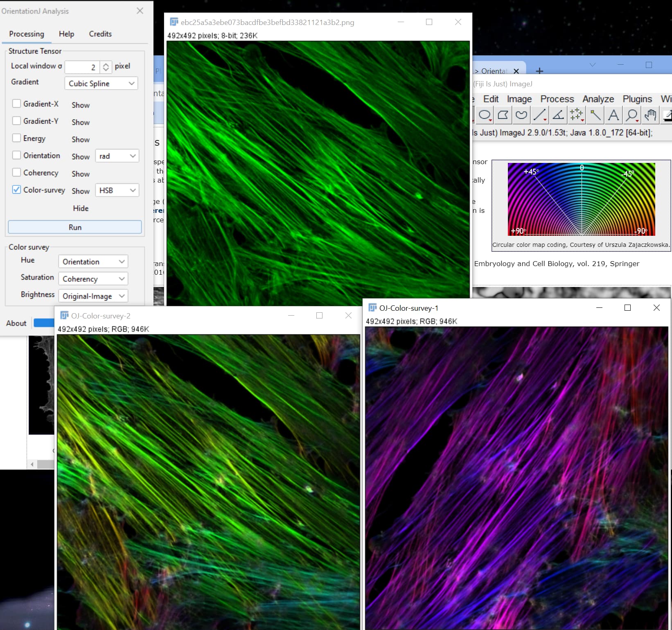This screenshot has width=672, height=630.
Task: Select the Oval selection tool in ImageJ
Action: [485, 115]
